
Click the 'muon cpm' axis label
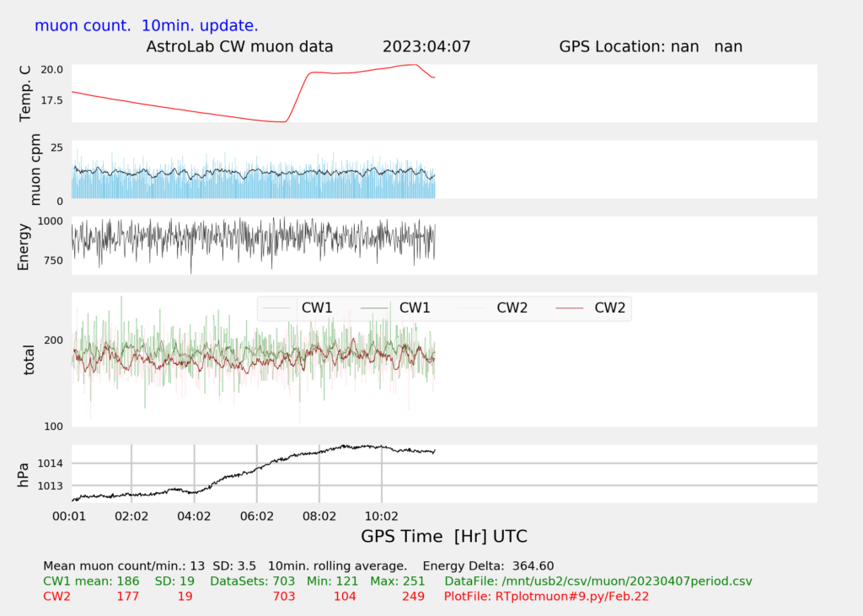click(35, 171)
